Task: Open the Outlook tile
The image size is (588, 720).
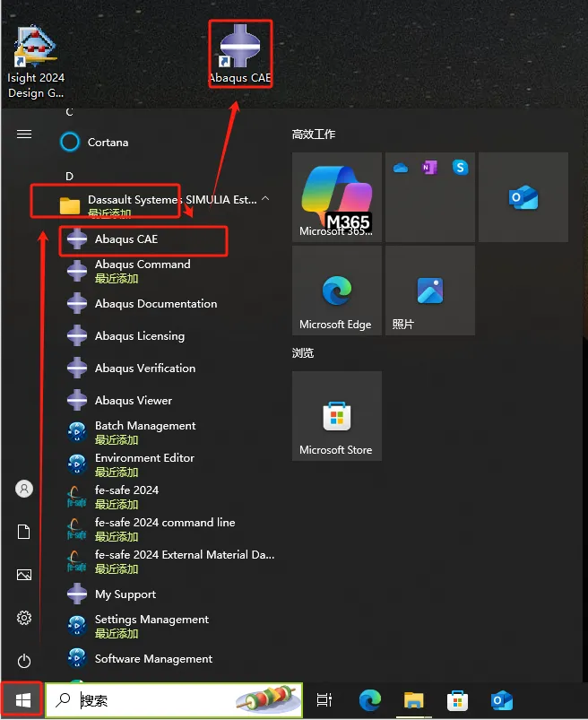Action: point(523,197)
